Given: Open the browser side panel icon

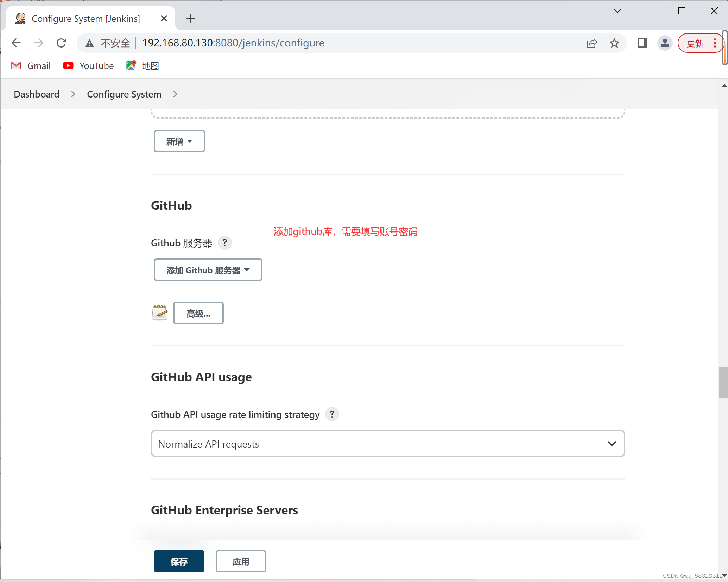Looking at the screenshot, I should [642, 43].
